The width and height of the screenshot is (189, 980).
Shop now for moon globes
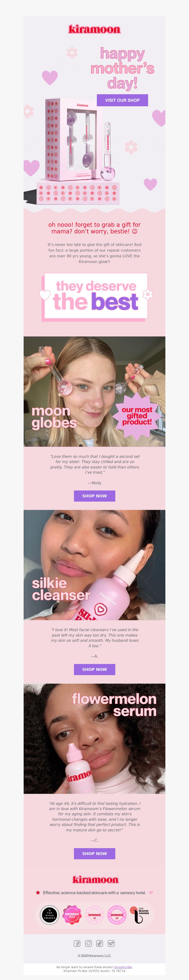94,496
